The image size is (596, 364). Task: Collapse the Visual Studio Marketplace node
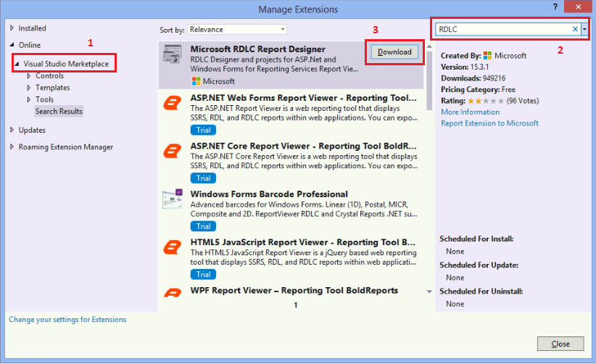coord(17,64)
